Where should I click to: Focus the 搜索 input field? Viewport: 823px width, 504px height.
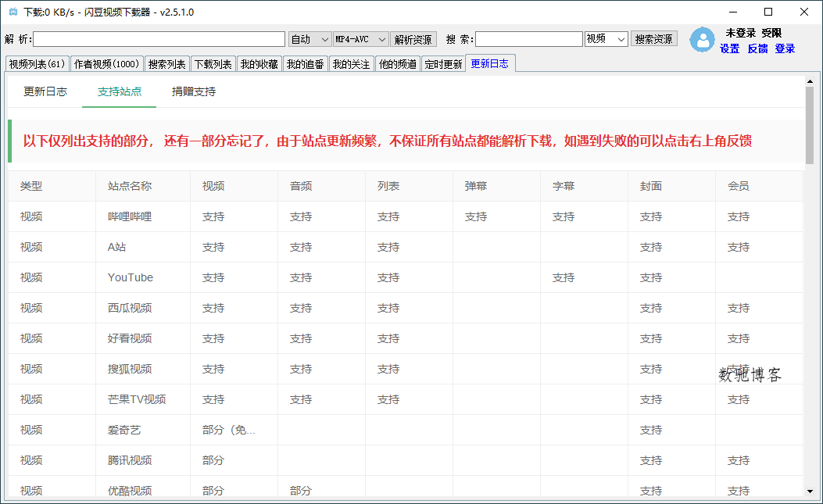tap(529, 39)
